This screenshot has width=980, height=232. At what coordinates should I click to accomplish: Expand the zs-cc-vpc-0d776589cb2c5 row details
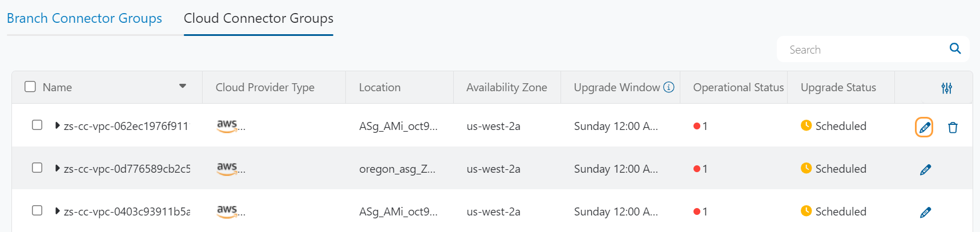pyautogui.click(x=57, y=168)
